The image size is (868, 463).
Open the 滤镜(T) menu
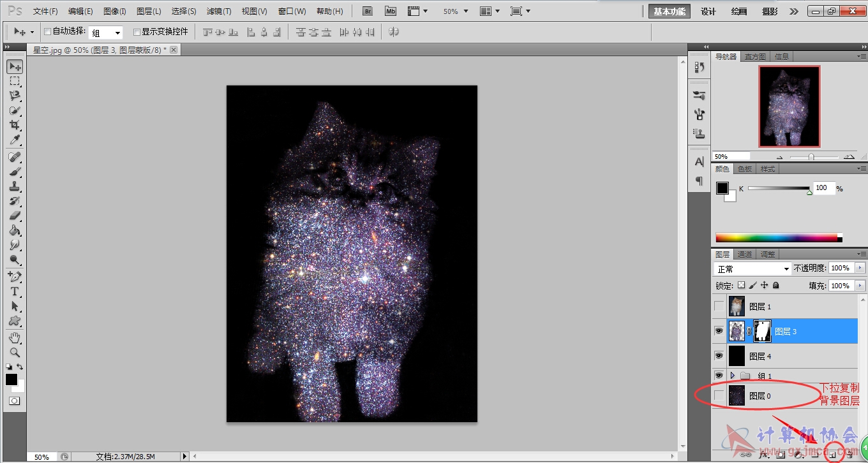(219, 11)
